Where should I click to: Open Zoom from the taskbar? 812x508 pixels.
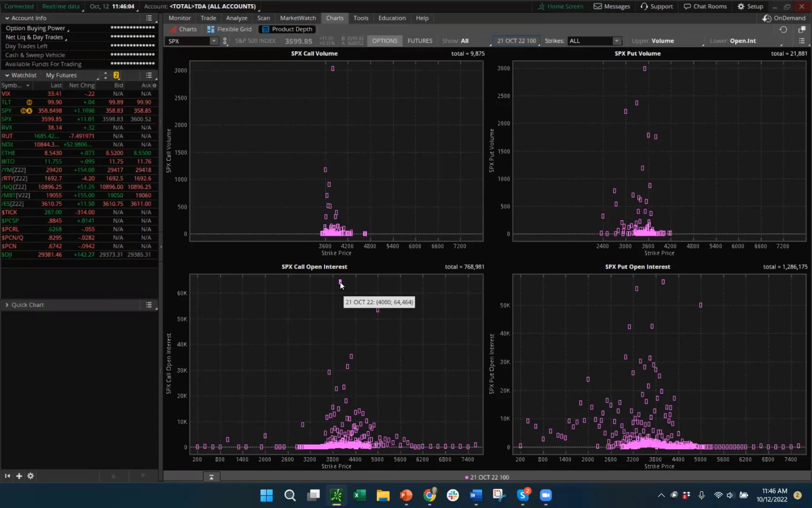coord(546,495)
